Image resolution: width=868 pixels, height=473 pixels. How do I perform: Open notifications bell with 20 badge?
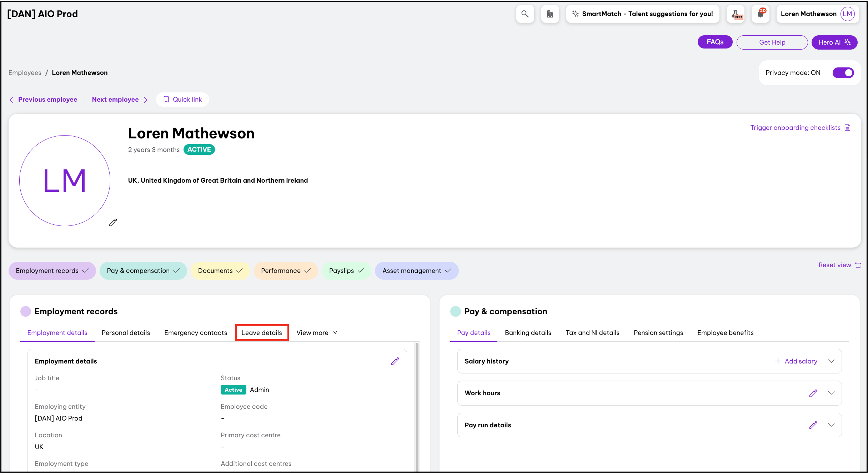tap(760, 14)
